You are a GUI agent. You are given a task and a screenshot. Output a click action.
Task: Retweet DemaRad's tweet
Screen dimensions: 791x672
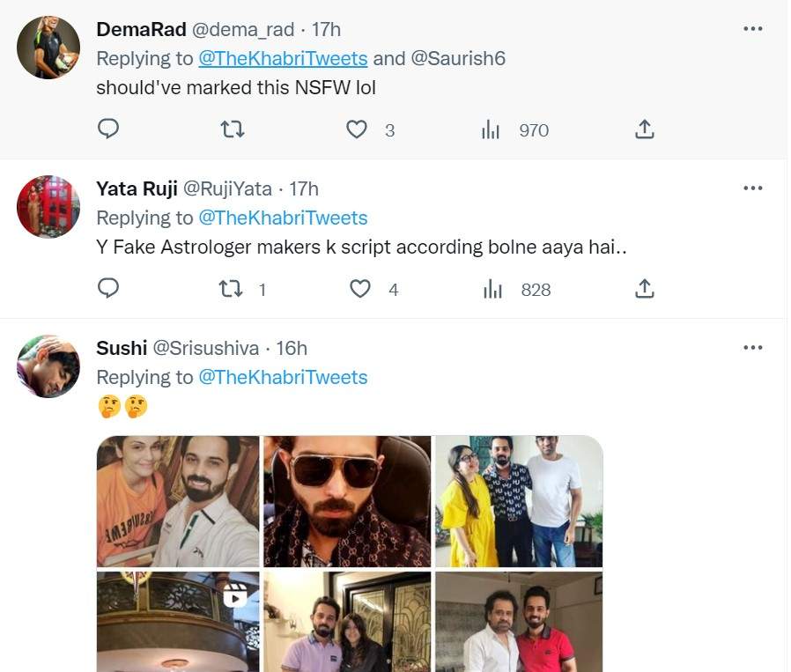click(232, 129)
